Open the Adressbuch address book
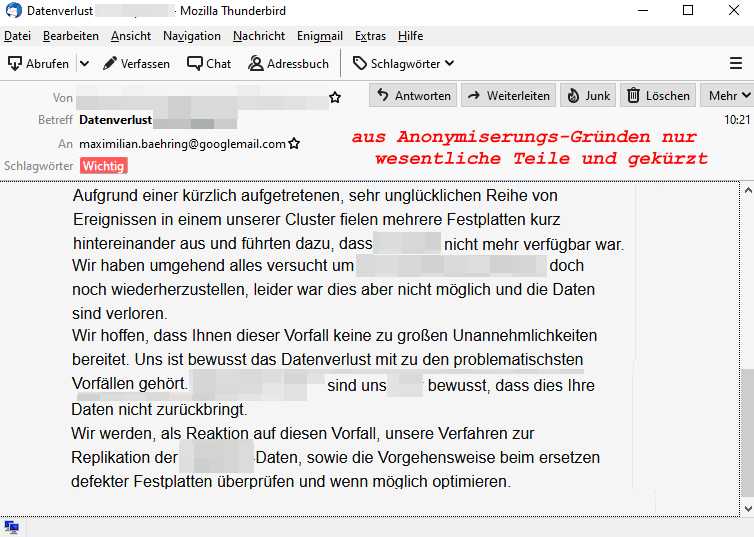 point(288,63)
